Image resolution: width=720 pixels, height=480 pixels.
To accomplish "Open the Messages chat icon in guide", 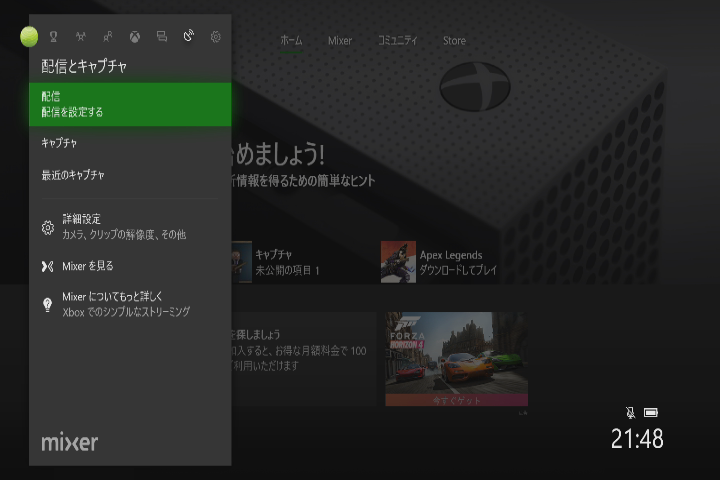I will [162, 36].
